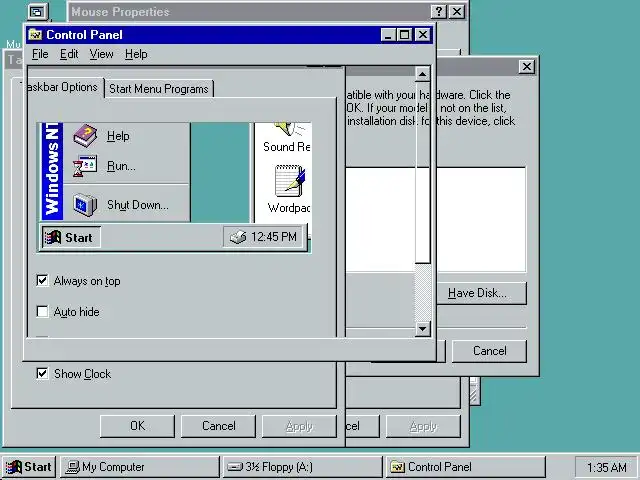640x480 pixels.
Task: Click the preview Start button
Action: coord(71,237)
